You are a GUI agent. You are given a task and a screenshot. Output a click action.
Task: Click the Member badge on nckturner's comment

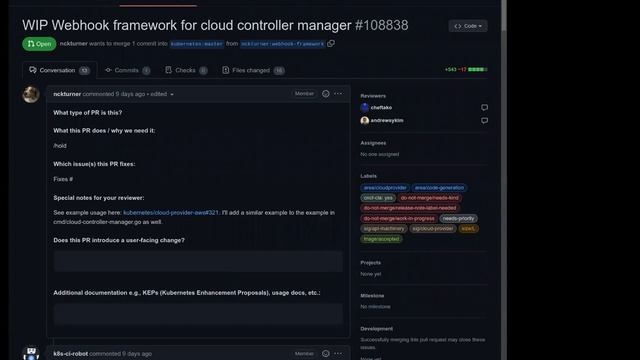pos(304,93)
